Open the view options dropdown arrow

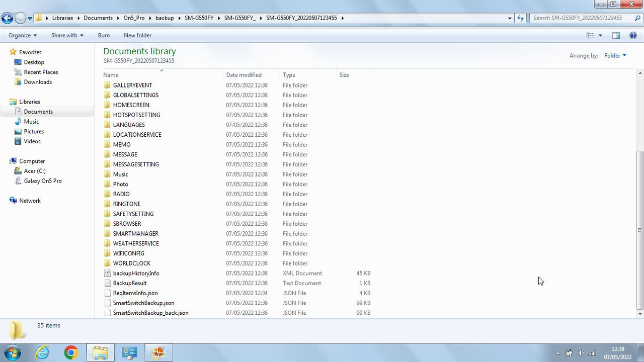(600, 35)
